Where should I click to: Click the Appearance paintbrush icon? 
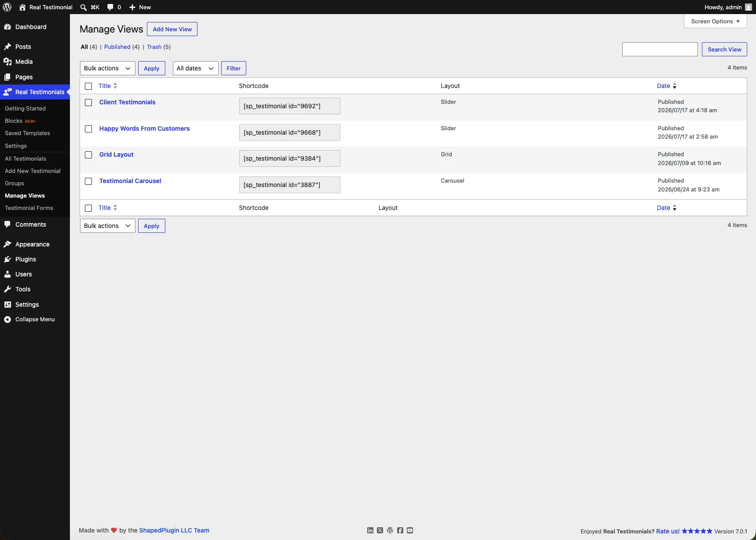pyautogui.click(x=7, y=244)
